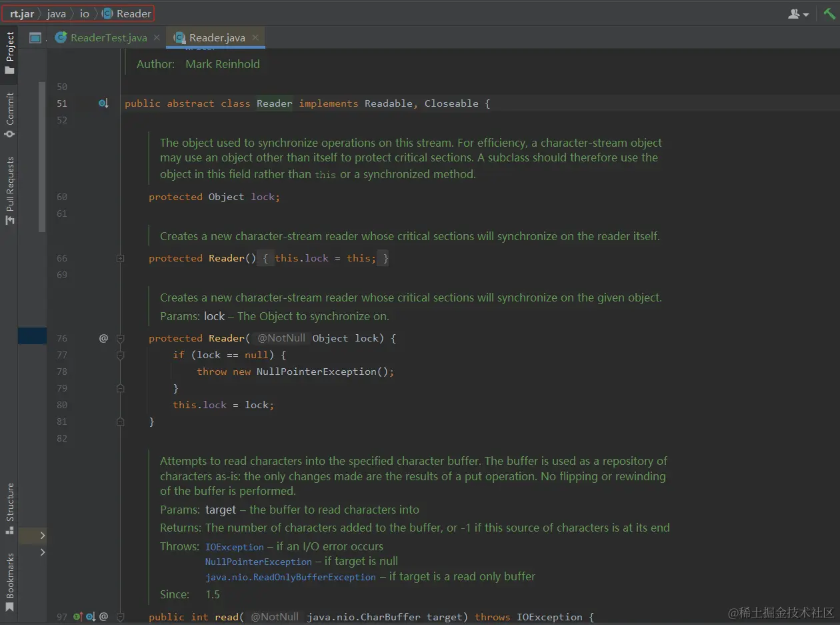The height and width of the screenshot is (625, 840).
Task: Click the @ annotation gutter icon on line 76
Action: pyautogui.click(x=103, y=338)
